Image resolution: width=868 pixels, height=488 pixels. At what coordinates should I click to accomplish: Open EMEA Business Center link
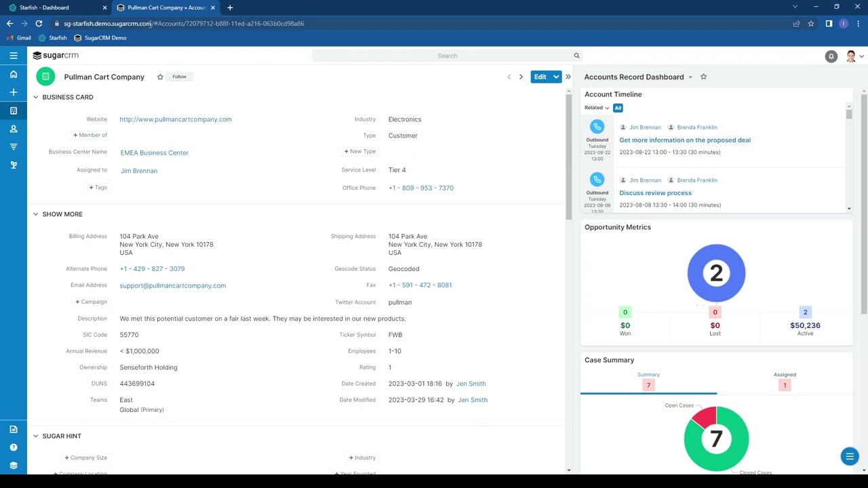155,153
